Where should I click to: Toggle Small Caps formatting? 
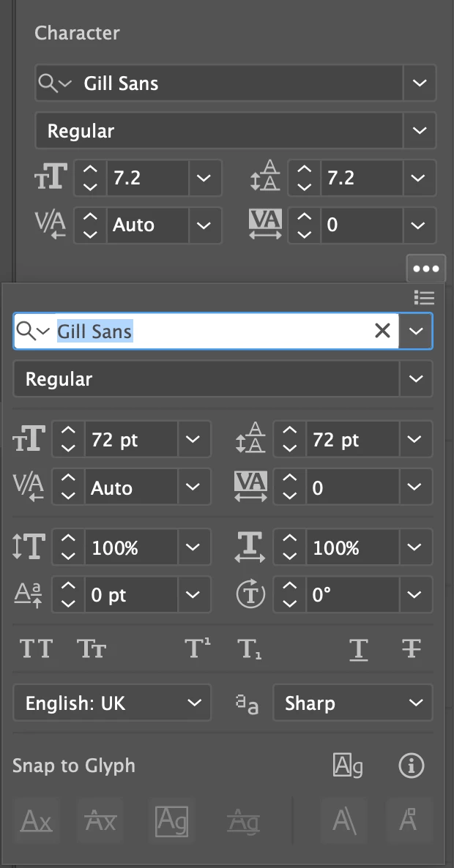92,648
